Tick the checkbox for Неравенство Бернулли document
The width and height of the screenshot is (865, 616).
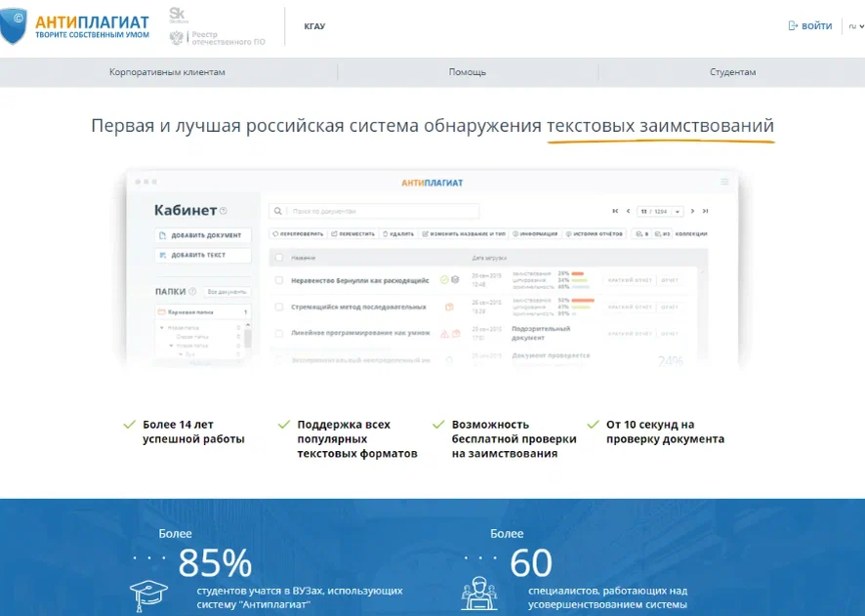coord(278,278)
